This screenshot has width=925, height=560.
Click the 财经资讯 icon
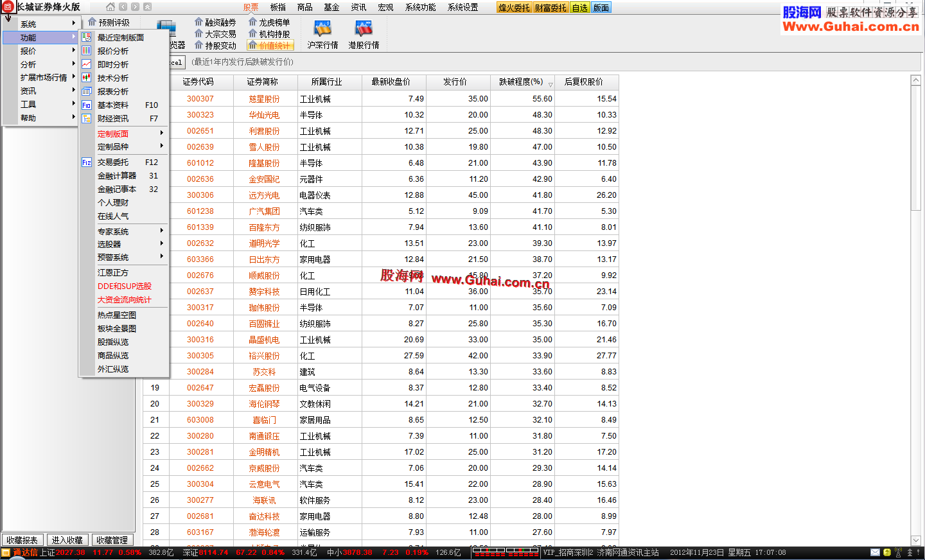[87, 118]
